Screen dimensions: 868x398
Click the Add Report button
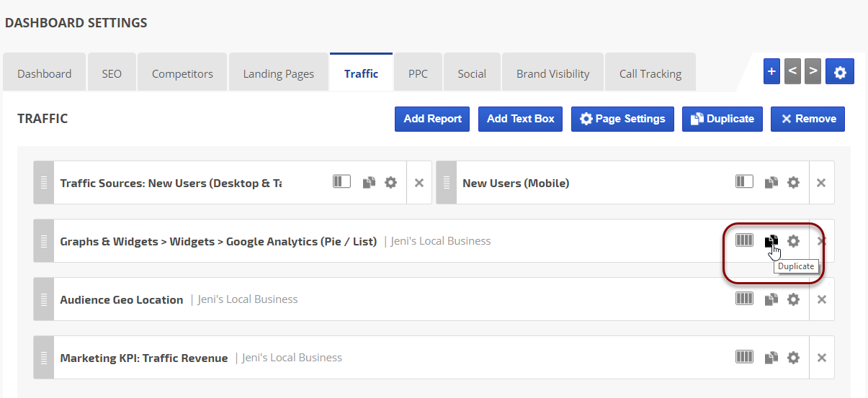point(432,119)
